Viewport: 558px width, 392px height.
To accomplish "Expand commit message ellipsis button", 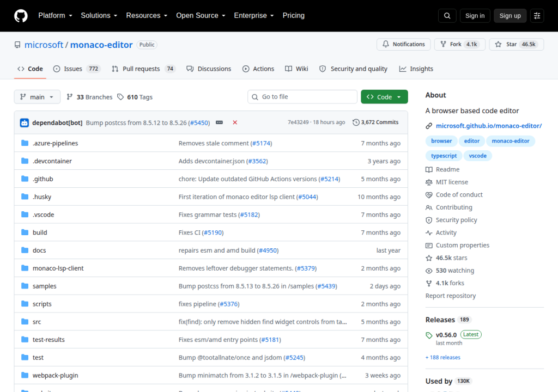I will click(x=219, y=122).
